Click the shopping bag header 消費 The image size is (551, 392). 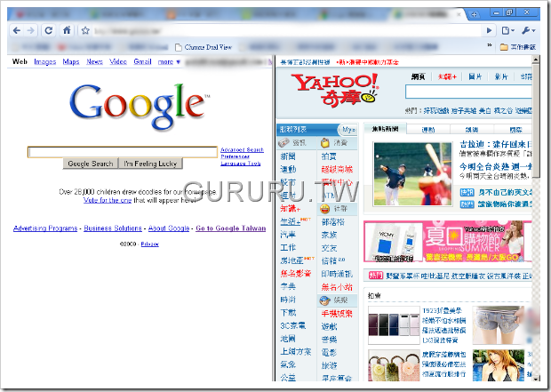click(x=334, y=143)
